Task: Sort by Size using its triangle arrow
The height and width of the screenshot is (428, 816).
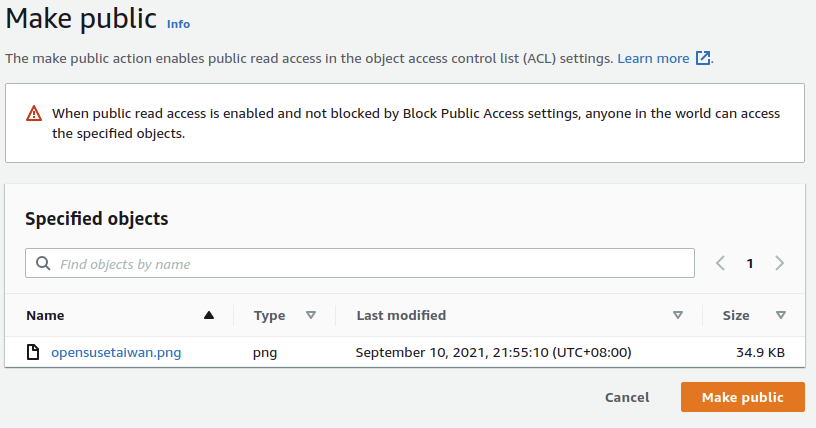Action: click(781, 315)
